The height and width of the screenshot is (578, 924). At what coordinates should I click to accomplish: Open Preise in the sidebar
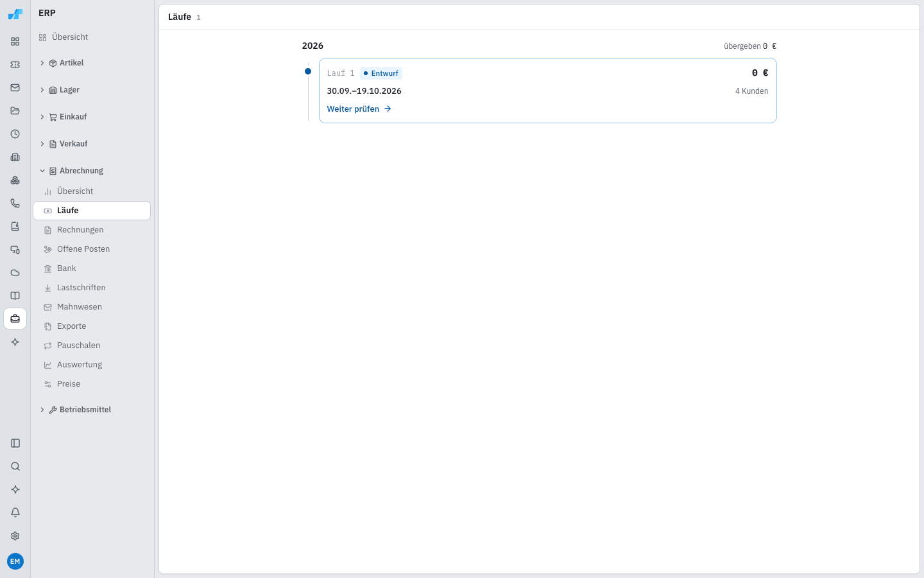(x=92, y=384)
